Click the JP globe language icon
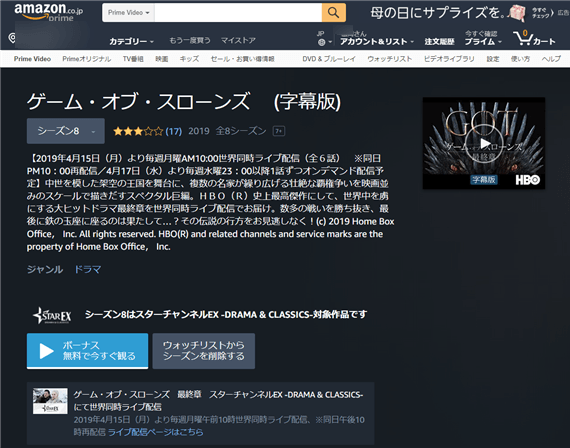 321,42
